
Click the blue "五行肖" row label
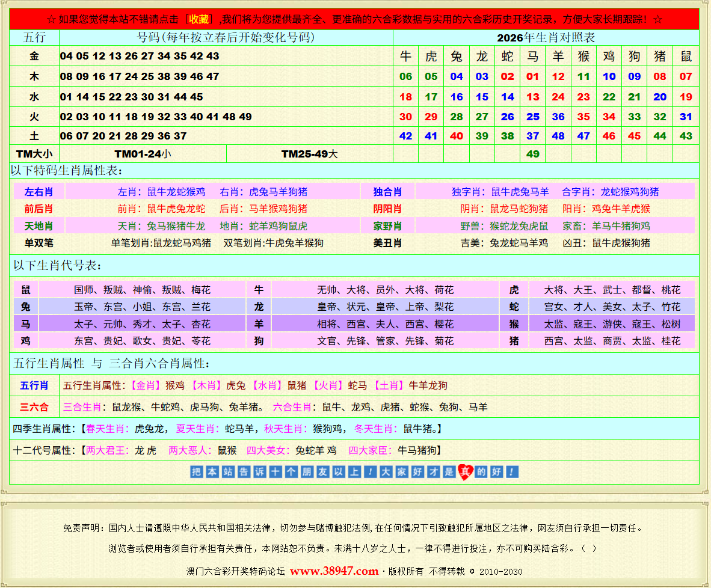pyautogui.click(x=34, y=385)
